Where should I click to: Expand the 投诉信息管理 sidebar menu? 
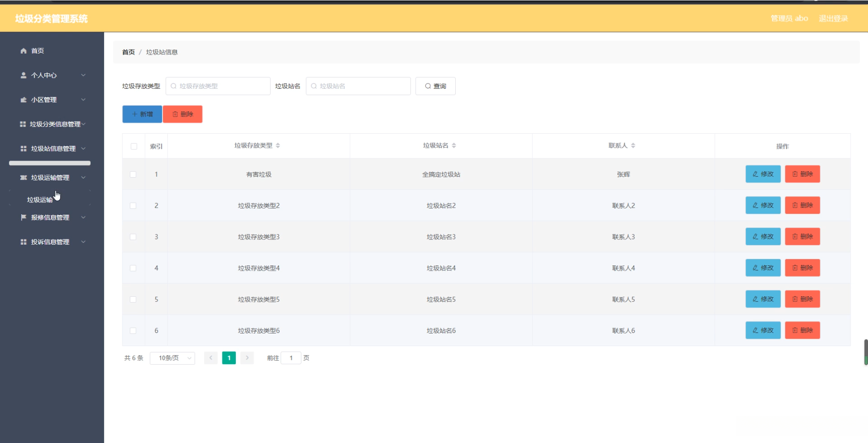click(x=52, y=242)
